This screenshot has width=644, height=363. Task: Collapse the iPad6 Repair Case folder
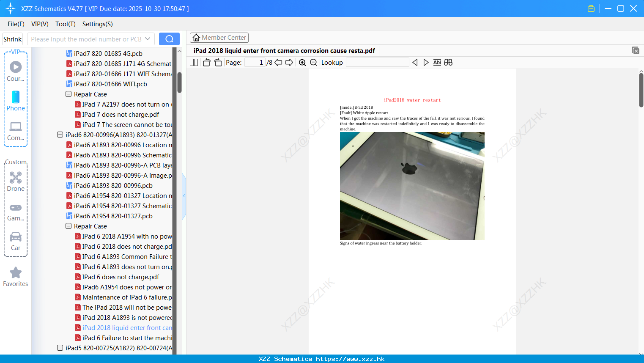point(69,226)
